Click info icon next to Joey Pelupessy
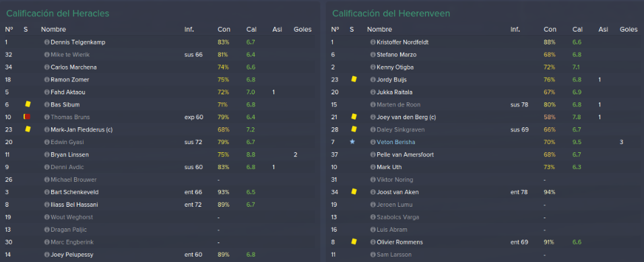 tap(47, 255)
